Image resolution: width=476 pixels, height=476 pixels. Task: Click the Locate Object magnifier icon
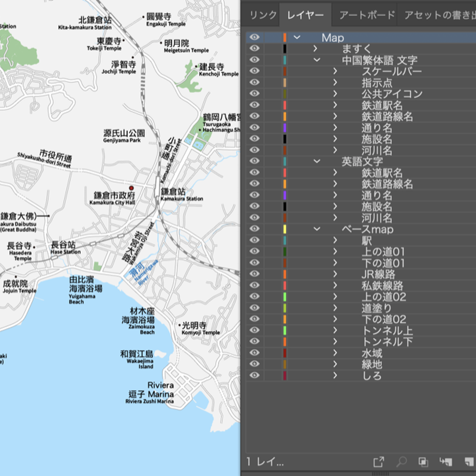tap(401, 462)
